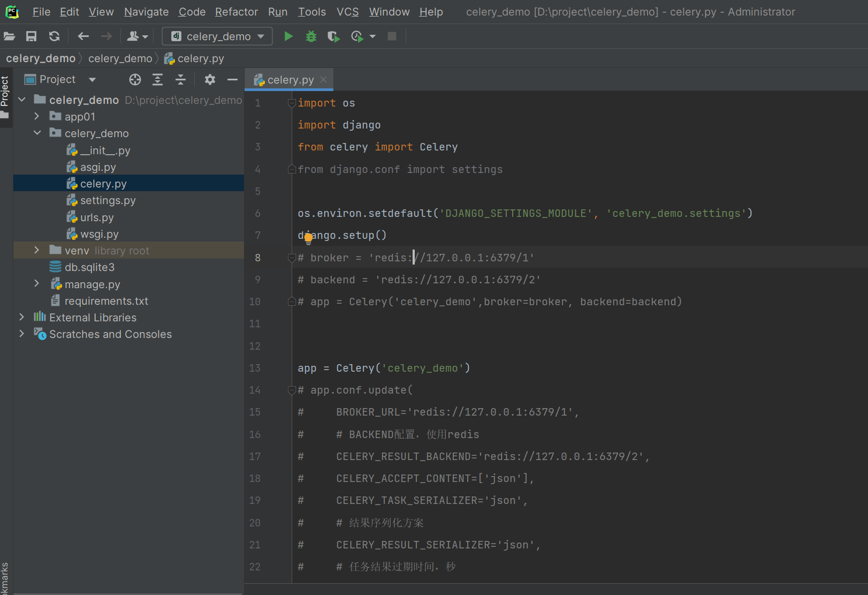The width and height of the screenshot is (868, 595).
Task: Collapse the celery_demo root project node
Action: pos(22,100)
